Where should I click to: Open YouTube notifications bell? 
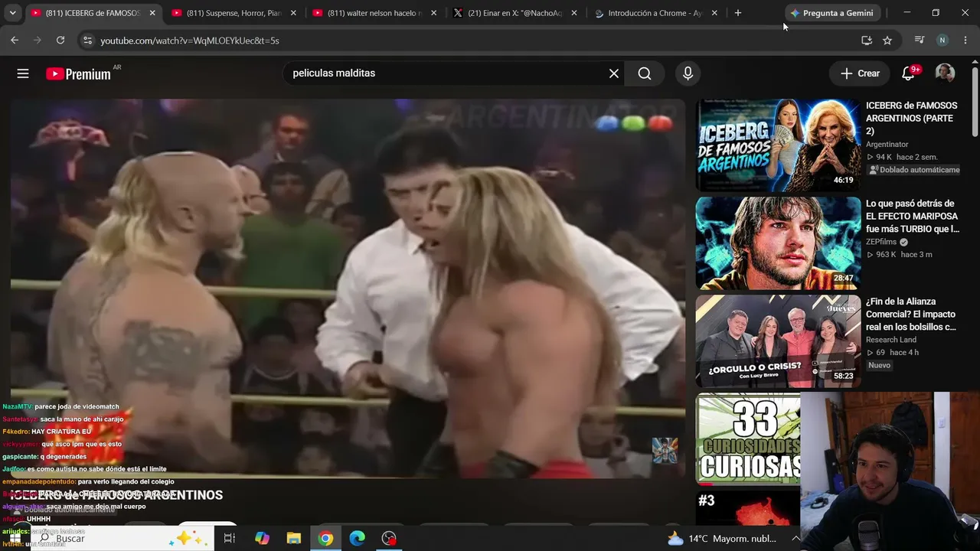click(x=909, y=73)
